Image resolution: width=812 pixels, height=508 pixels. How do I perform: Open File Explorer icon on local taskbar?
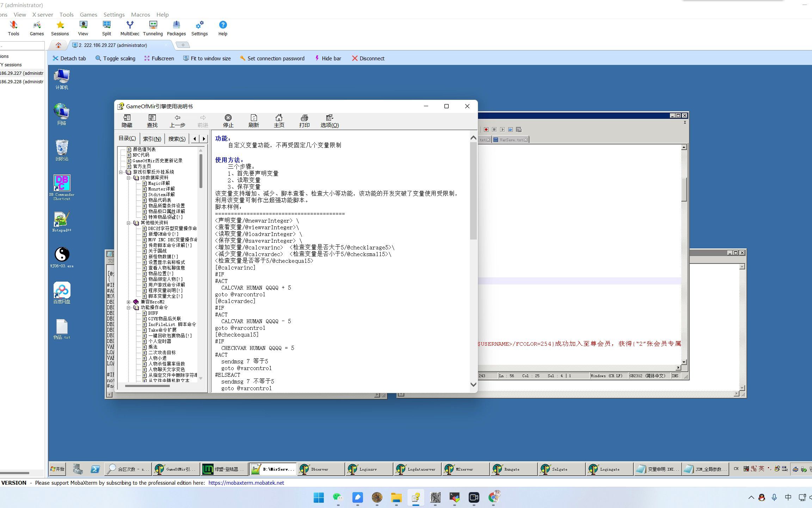click(x=396, y=497)
